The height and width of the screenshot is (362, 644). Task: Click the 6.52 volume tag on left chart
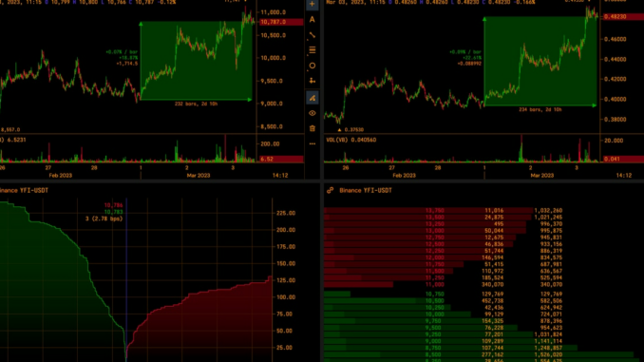pos(281,159)
